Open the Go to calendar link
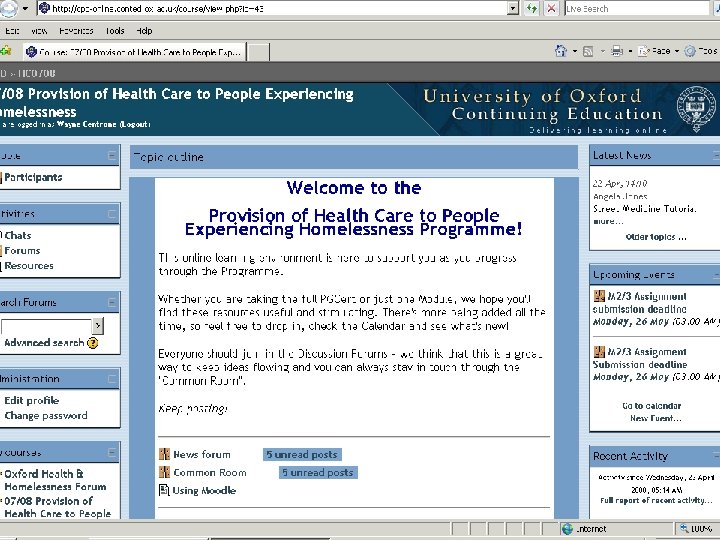Screen dimensions: 720x540 click(x=652, y=406)
